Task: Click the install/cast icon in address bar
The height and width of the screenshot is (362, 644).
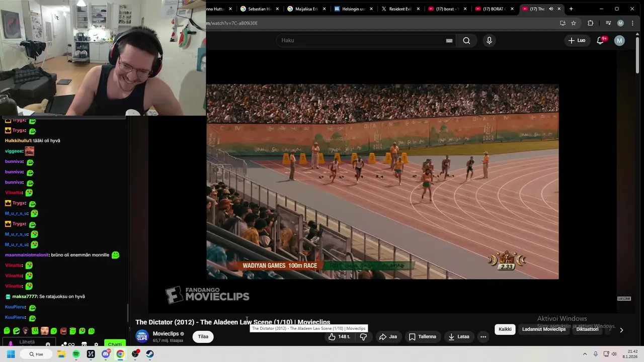Action: 562,23
